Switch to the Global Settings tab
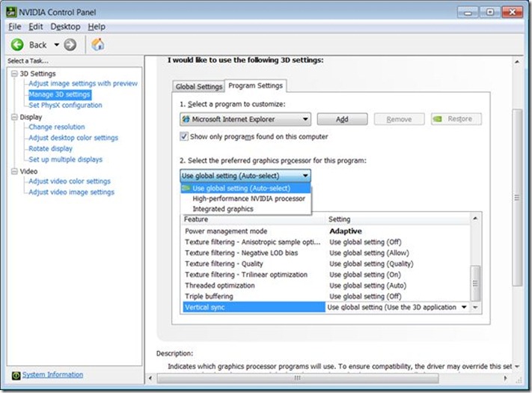 (198, 87)
